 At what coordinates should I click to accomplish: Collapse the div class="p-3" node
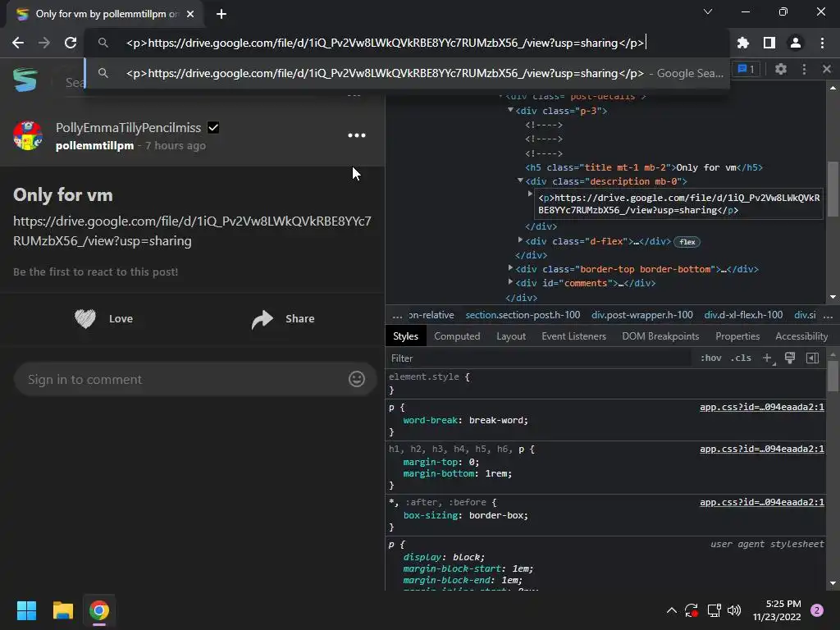click(x=510, y=110)
